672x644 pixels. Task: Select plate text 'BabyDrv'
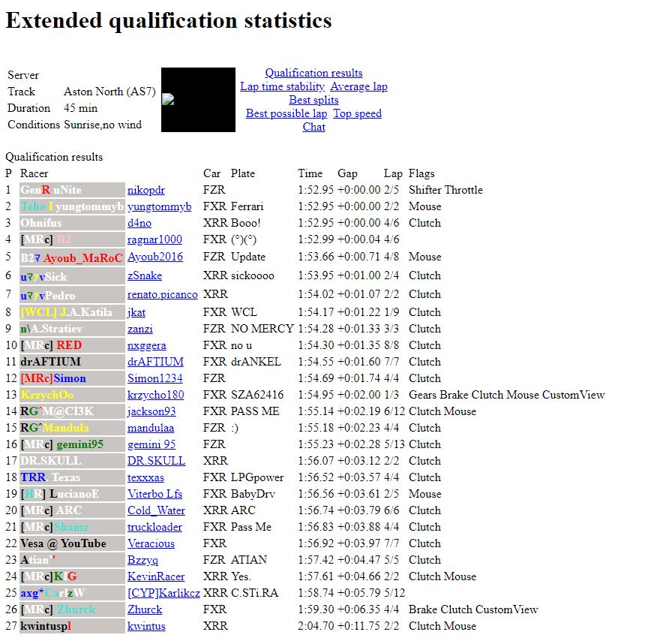coord(253,494)
